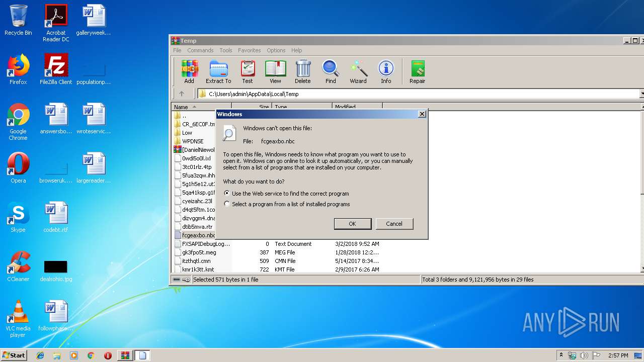The image size is (644, 362).
Task: Select the WPDNSE folder row
Action: click(194, 141)
